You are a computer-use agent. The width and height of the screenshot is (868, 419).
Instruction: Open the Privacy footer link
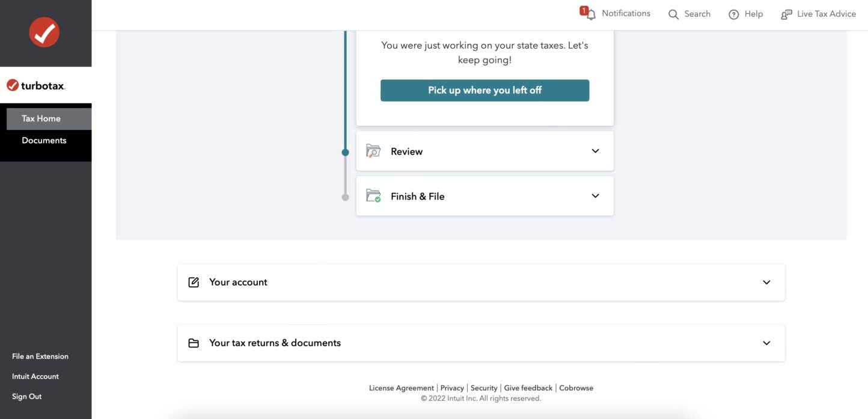pyautogui.click(x=452, y=387)
